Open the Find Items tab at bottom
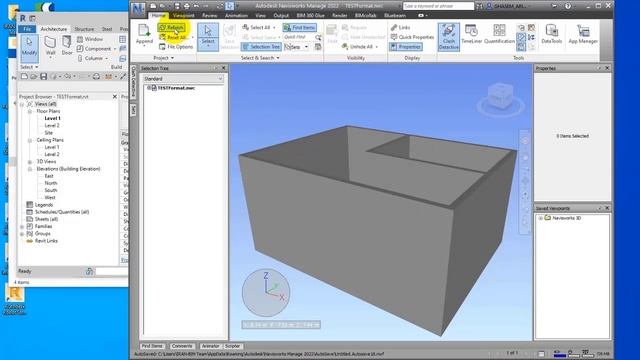Image resolution: width=640 pixels, height=360 pixels. pos(152,346)
